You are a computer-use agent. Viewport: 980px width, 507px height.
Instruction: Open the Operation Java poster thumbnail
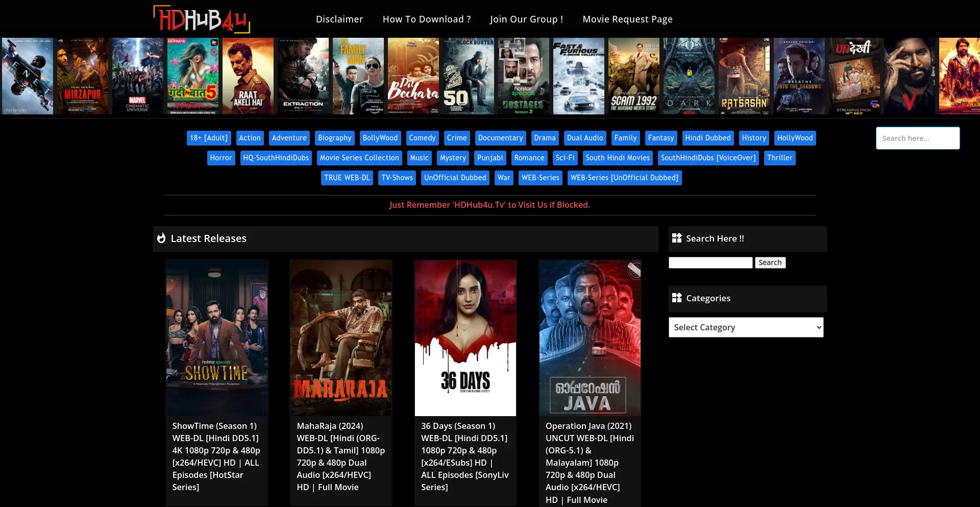[x=590, y=338]
